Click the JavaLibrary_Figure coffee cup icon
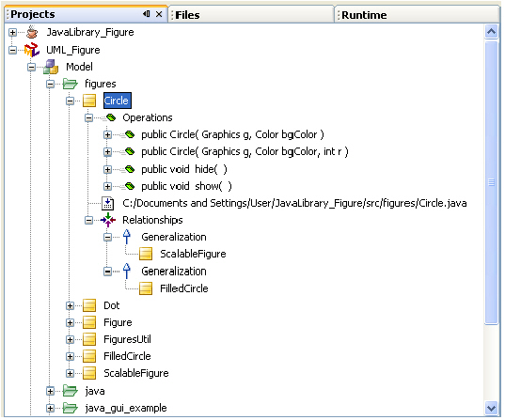Viewport: 505px width, 420px height. coord(32,32)
